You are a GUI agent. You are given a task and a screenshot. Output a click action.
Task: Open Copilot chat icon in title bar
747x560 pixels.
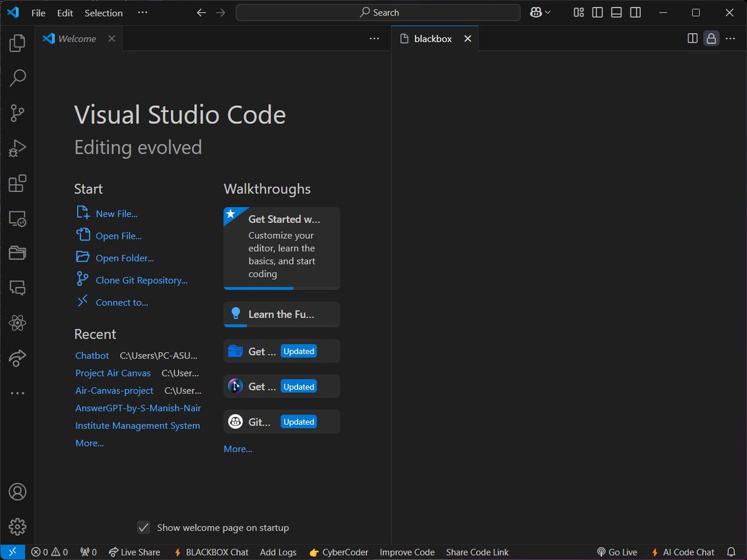(536, 12)
